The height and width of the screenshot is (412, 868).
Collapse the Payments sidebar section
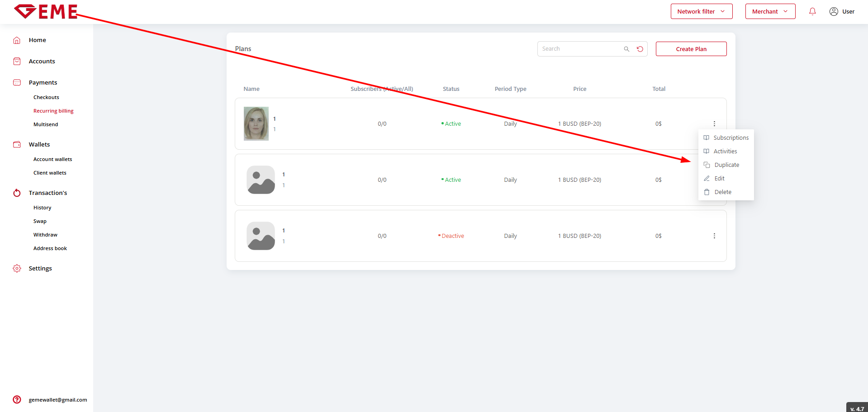[43, 82]
